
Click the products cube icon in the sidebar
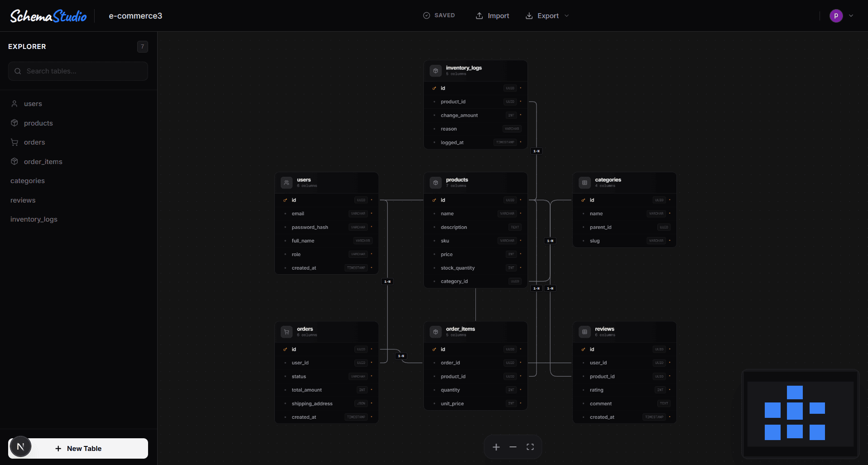pyautogui.click(x=14, y=123)
